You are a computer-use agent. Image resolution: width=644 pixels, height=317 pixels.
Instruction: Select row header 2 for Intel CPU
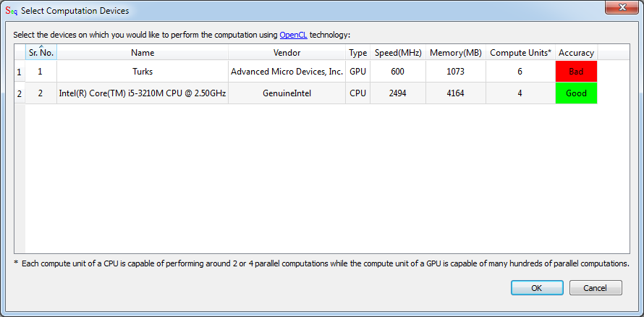20,93
